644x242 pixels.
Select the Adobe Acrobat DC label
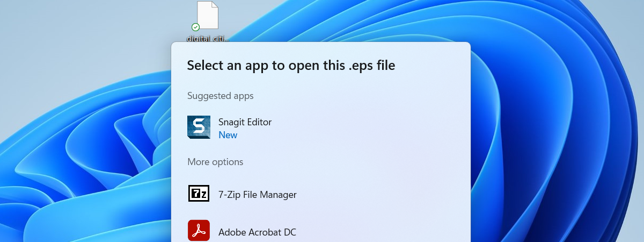click(257, 232)
